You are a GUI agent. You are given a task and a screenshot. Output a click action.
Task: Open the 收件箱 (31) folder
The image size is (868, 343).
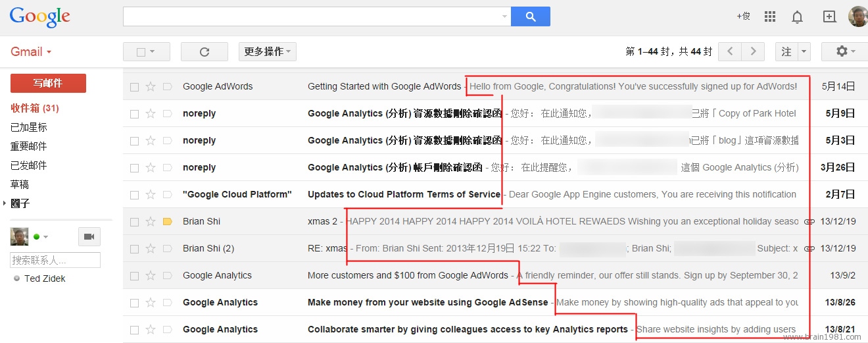pyautogui.click(x=35, y=108)
